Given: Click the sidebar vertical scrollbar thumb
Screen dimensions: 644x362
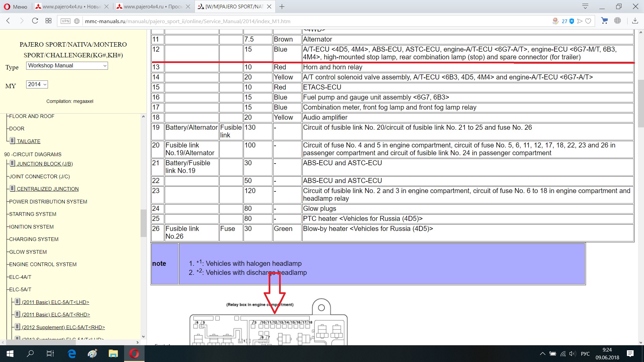Looking at the screenshot, I should (143, 223).
